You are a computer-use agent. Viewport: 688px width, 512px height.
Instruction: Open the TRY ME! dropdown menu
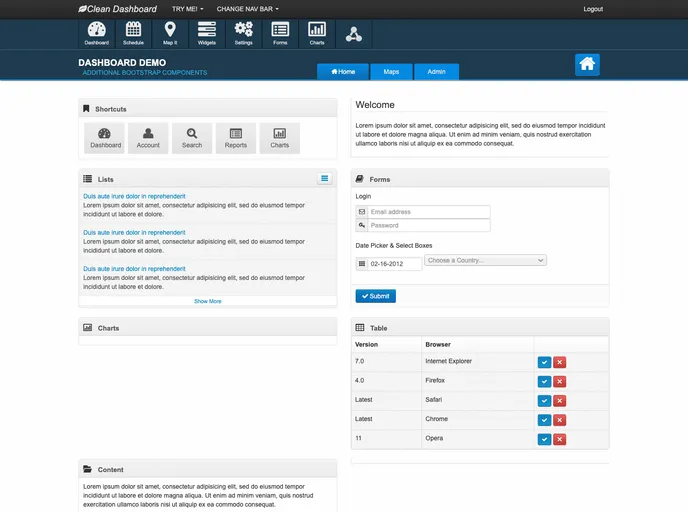(187, 9)
